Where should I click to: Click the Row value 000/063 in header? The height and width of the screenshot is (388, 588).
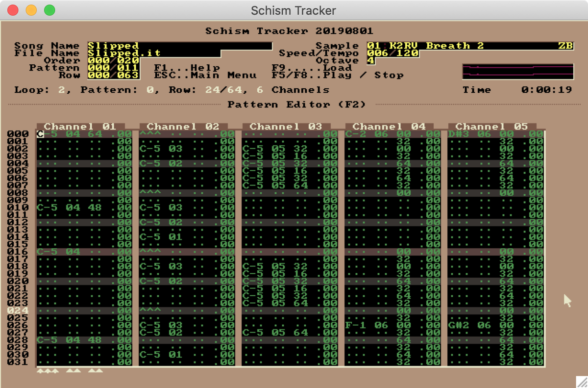(x=113, y=75)
